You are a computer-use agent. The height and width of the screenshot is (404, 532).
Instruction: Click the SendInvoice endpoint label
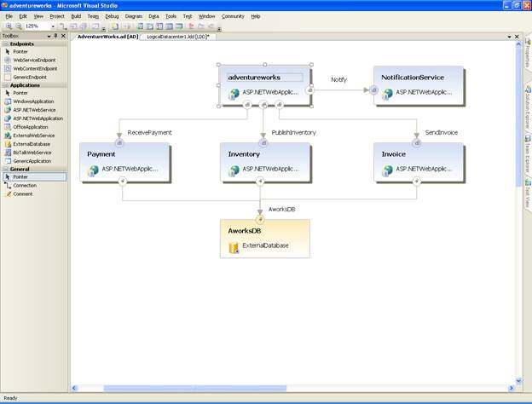[442, 133]
